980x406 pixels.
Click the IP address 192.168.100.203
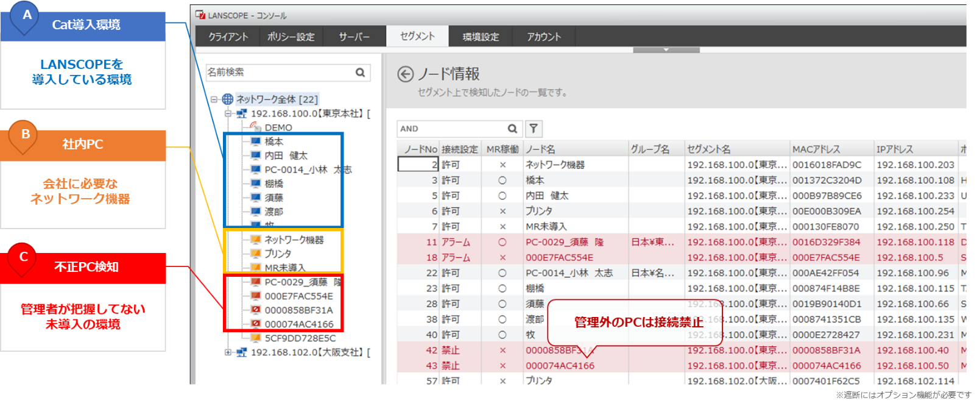coord(915,165)
